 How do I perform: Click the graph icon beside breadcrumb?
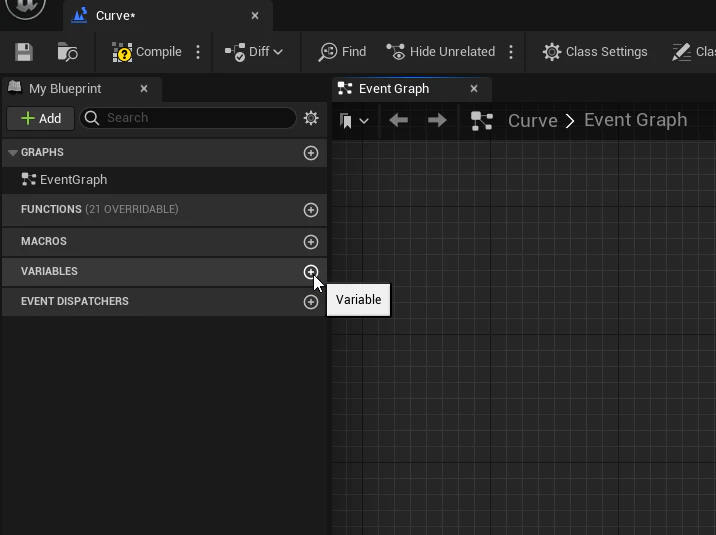482,121
